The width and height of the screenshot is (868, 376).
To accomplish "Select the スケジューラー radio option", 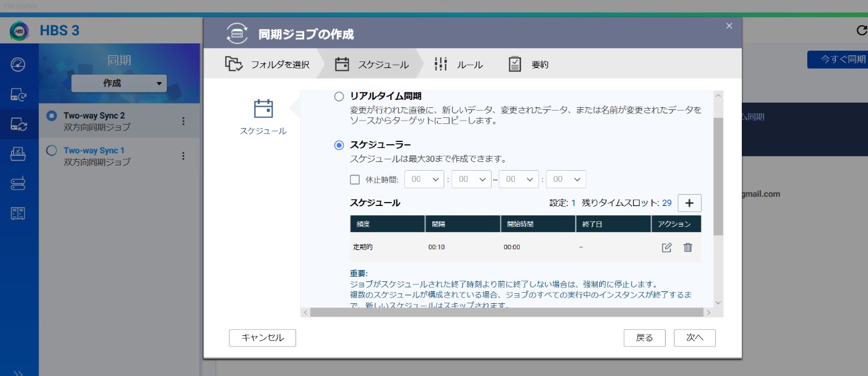I will pos(339,145).
